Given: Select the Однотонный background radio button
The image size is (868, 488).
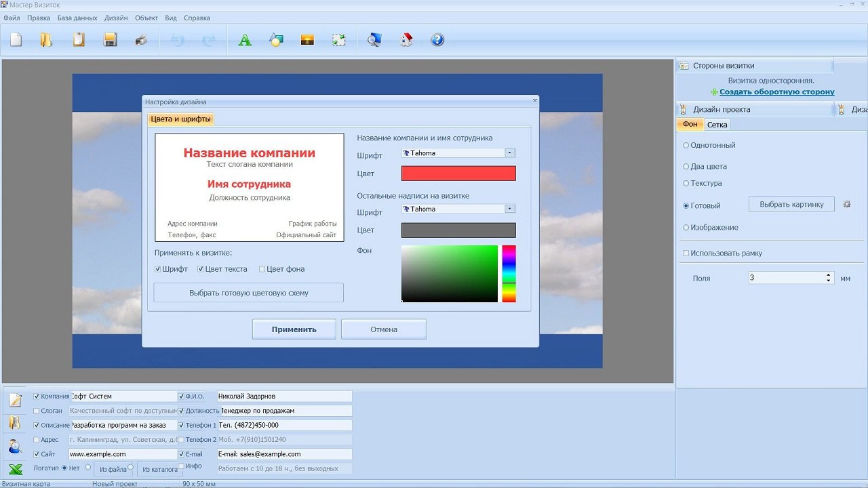Looking at the screenshot, I should pos(686,146).
